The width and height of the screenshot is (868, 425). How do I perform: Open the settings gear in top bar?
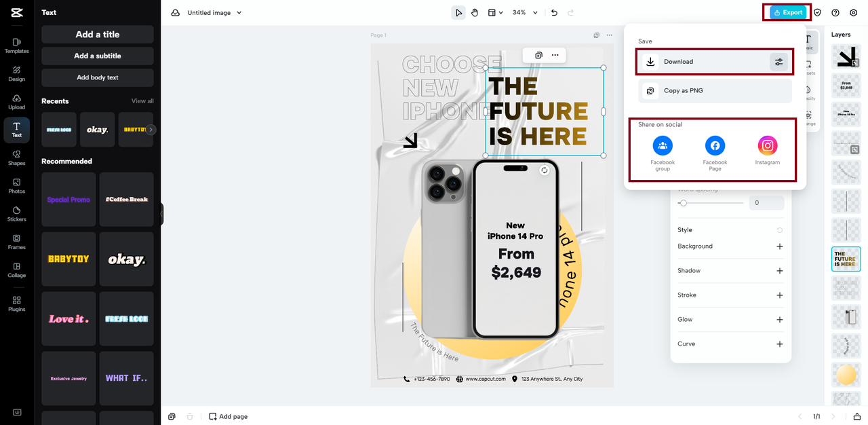click(x=853, y=12)
